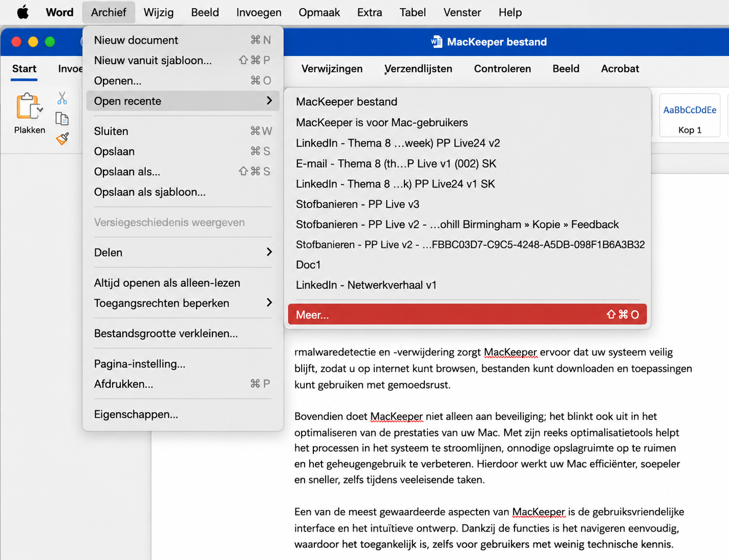Click the Copy pages icon

tap(62, 119)
